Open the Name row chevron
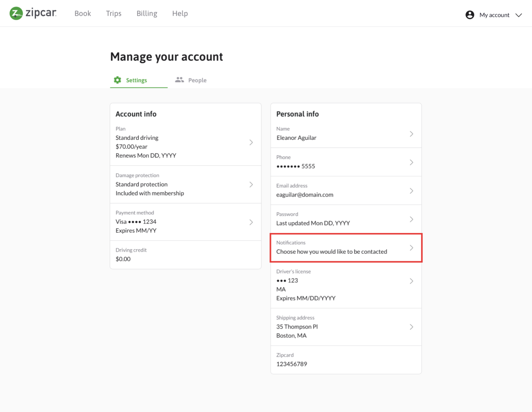This screenshot has height=412, width=532. coord(411,134)
